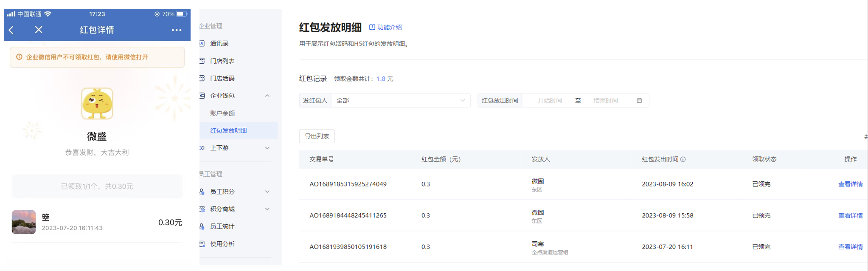Tap the warning icon in the orange notice
The image size is (868, 271).
pos(19,57)
